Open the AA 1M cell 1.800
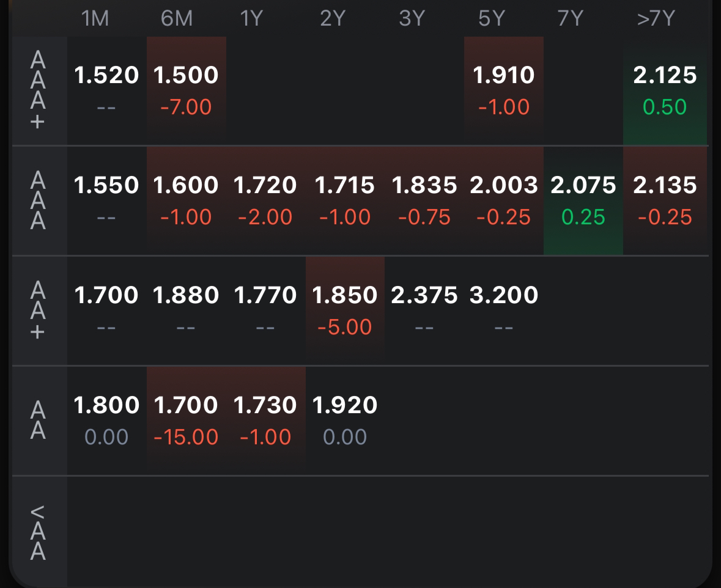This screenshot has width=721, height=588. click(106, 421)
